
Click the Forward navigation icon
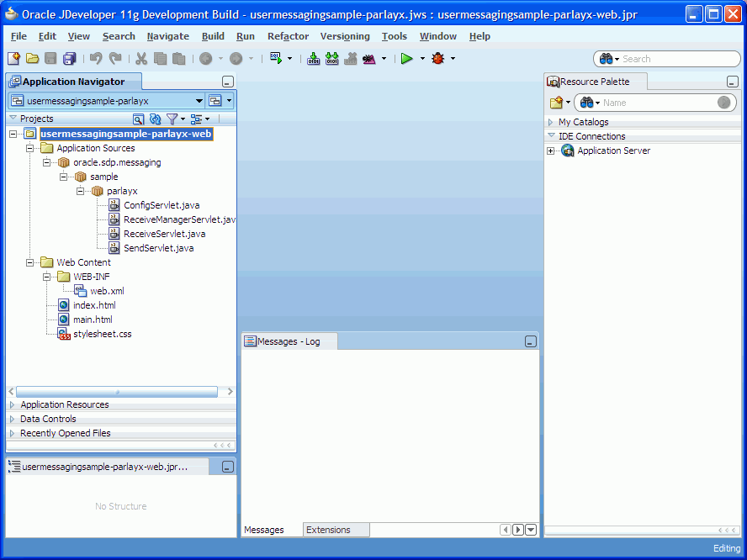236,59
